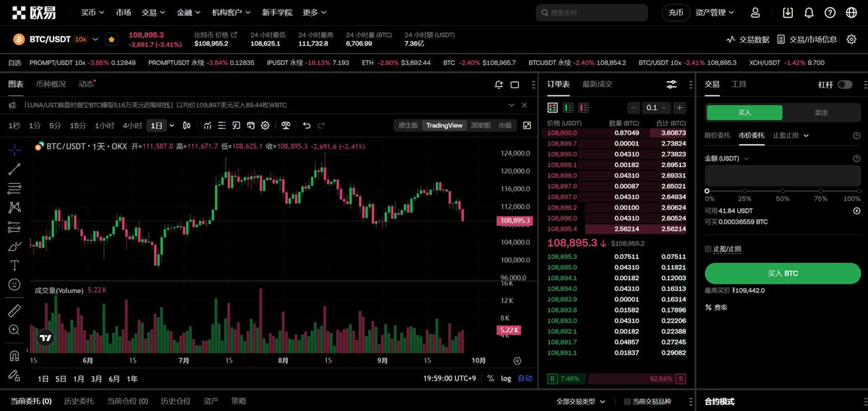Check the 当前交易品种 filter checkbox
Screen dimensions: 868x411
pos(627,402)
